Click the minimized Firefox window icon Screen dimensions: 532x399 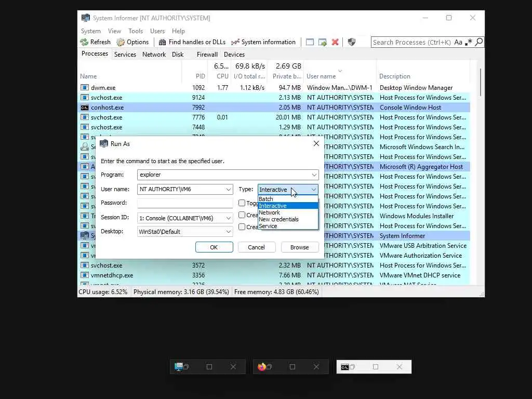[x=262, y=367]
